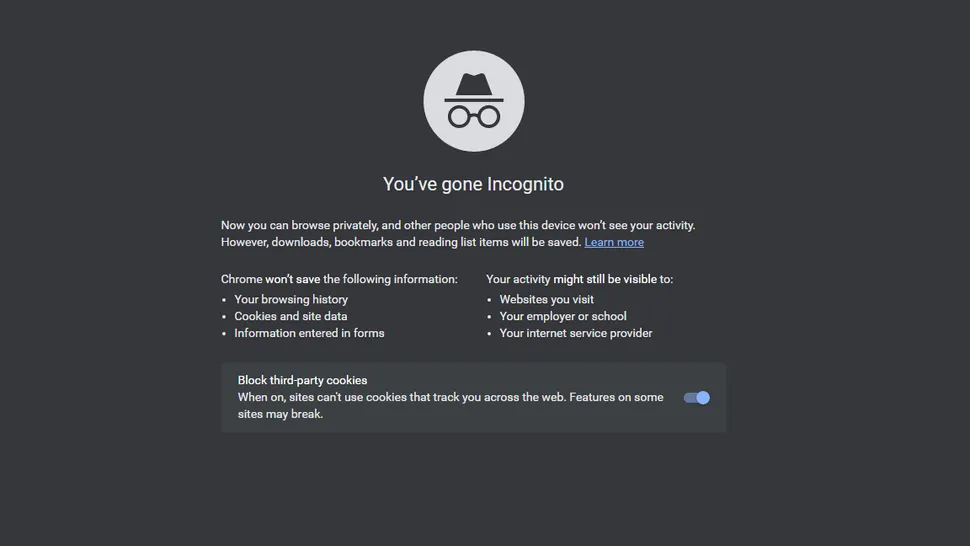Click the "Websites you visit" bullet item

click(546, 299)
